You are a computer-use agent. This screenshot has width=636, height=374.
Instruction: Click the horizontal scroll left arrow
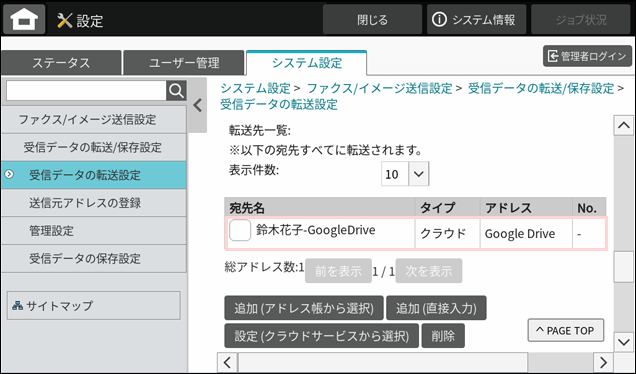228,362
